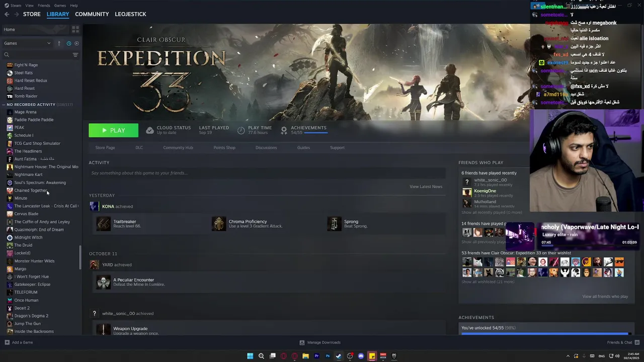This screenshot has width=644, height=362.
Task: Open the LEOJESTICK profile tab
Action: (x=130, y=14)
